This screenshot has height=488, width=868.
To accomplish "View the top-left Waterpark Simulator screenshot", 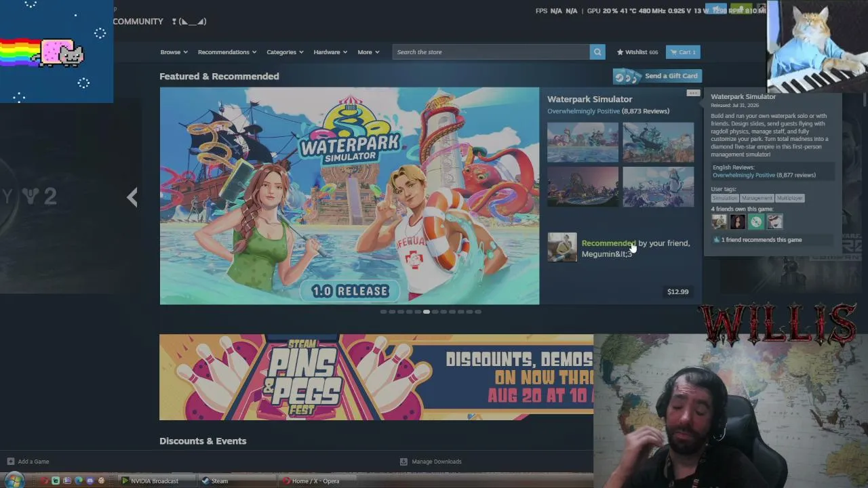I will click(583, 142).
